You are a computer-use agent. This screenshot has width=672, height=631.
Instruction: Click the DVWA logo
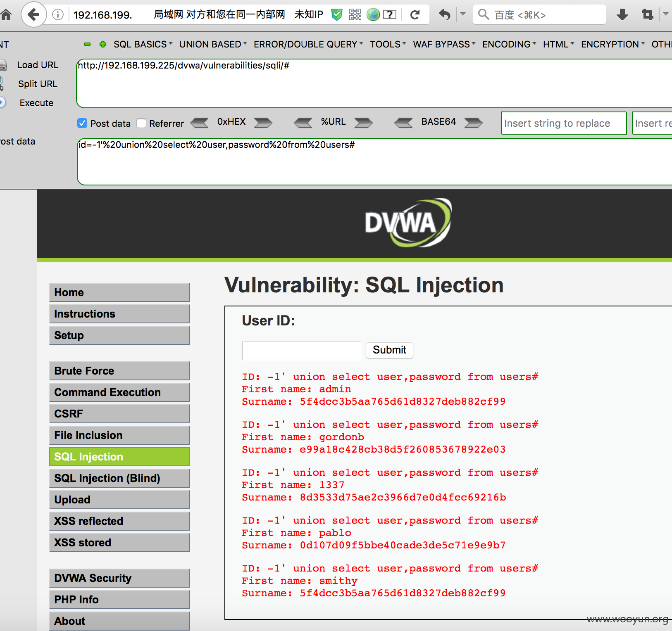coord(408,223)
